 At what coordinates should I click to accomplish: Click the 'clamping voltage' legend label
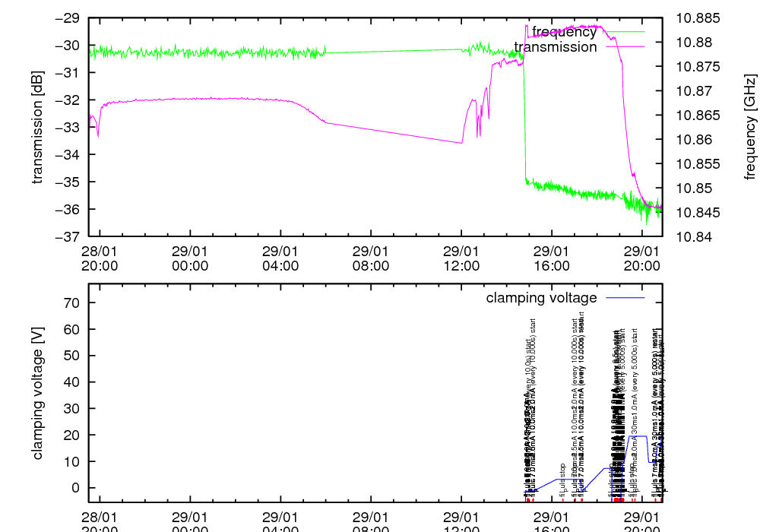[541, 298]
